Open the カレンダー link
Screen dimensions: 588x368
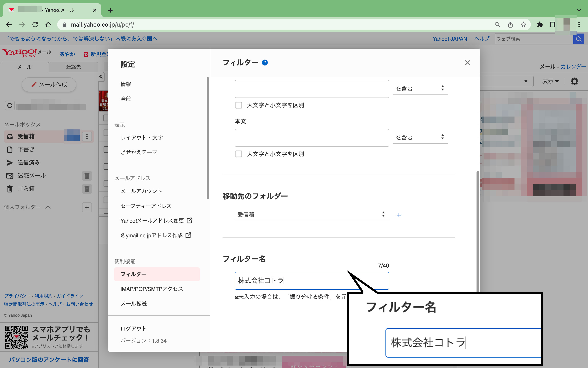tap(573, 67)
